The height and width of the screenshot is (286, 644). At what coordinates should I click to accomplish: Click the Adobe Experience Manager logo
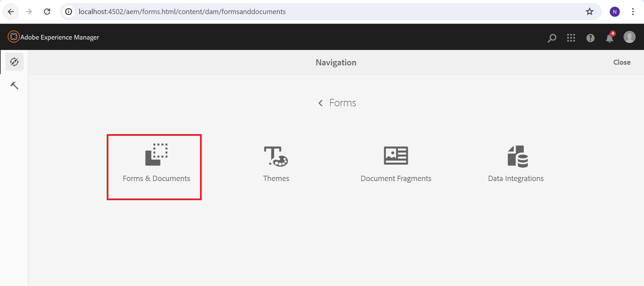tap(13, 37)
